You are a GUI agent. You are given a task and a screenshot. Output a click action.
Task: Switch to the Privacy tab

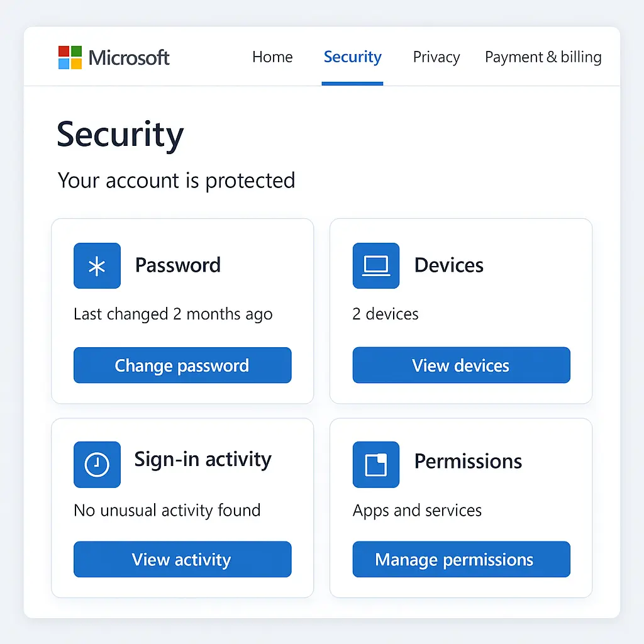click(436, 57)
